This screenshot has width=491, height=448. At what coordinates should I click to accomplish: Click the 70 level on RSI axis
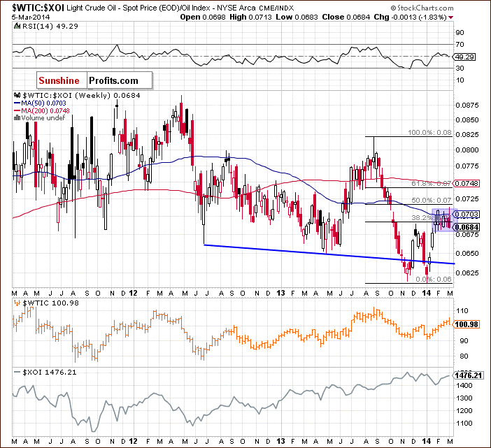point(460,45)
